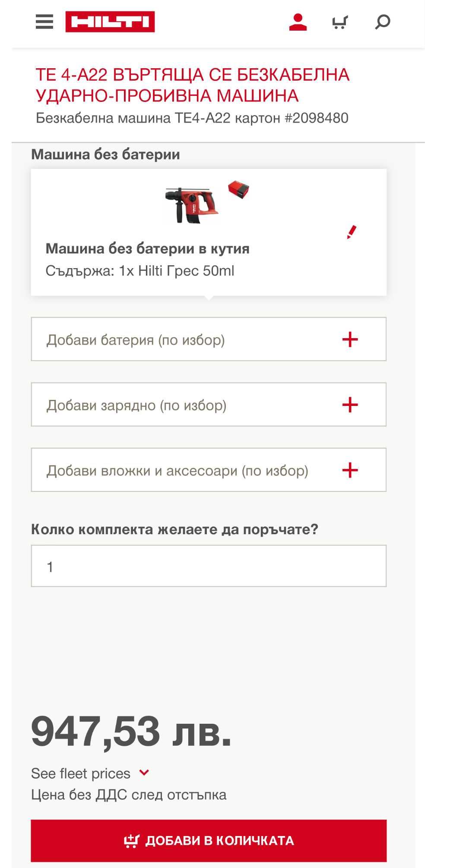450x868 pixels.
Task: Expand the See fleet prices chevron
Action: pos(144,773)
